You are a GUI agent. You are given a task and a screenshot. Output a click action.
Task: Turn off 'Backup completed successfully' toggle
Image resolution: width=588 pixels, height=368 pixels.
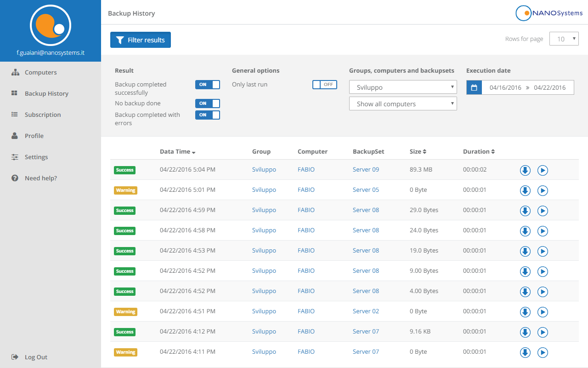point(207,85)
